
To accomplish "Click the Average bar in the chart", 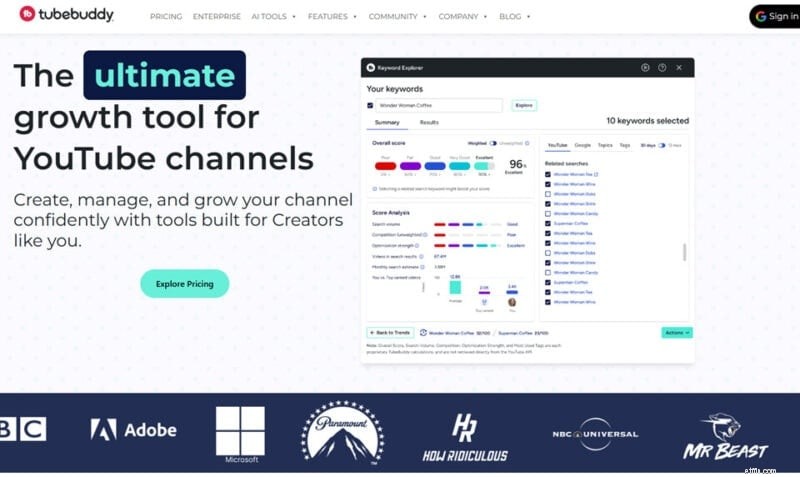I will [455, 287].
